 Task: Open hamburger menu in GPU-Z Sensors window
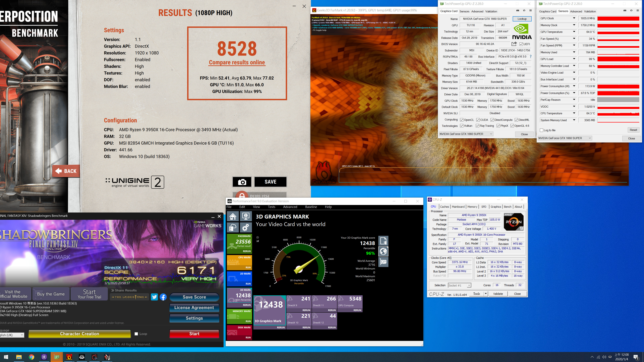[x=638, y=11]
